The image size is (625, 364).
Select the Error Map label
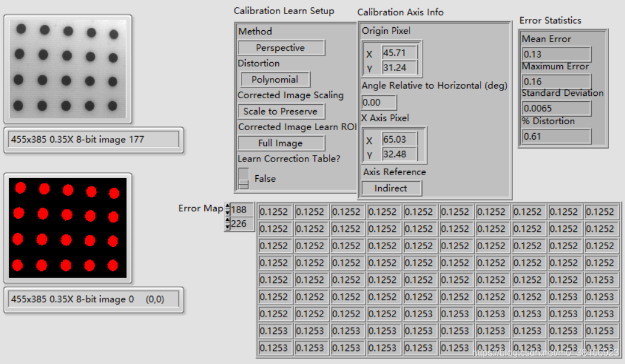pyautogui.click(x=201, y=208)
